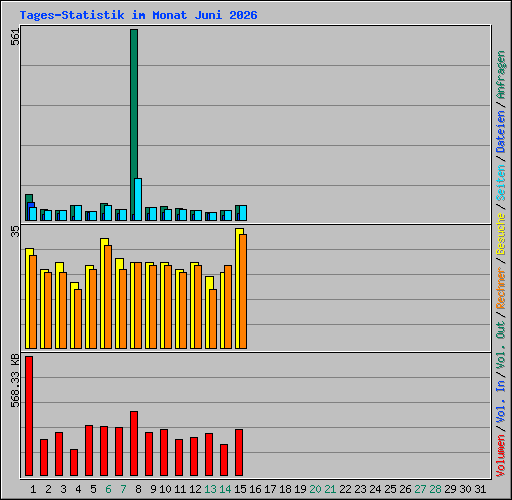Click the title 'Tages-Statistik im Monat Juni 2026'
512x500 pixels.
point(138,15)
